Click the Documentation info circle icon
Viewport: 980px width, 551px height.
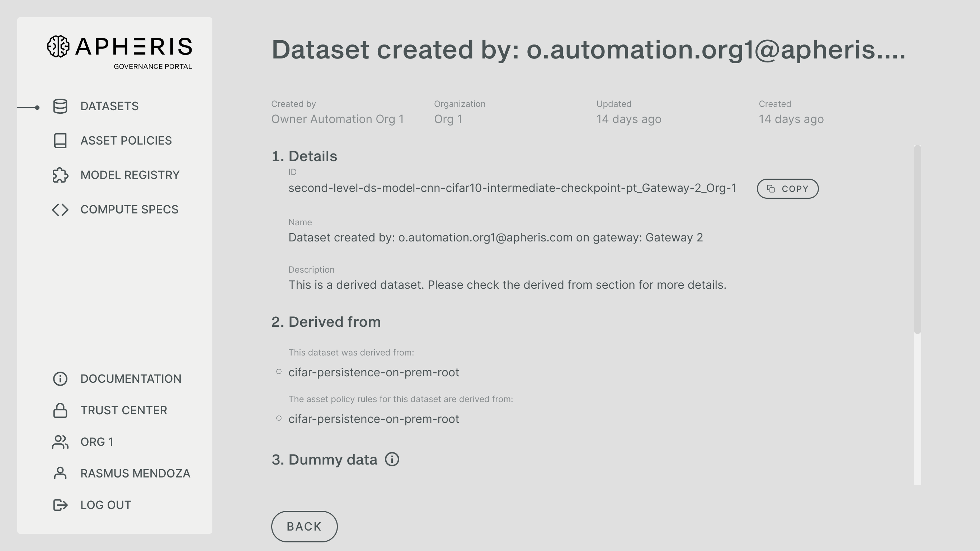(60, 378)
